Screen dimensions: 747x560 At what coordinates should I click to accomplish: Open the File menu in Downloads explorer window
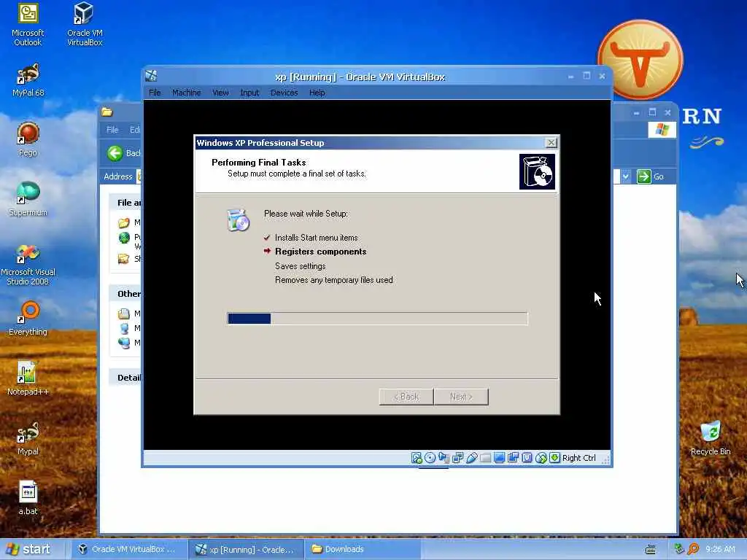[x=112, y=130]
